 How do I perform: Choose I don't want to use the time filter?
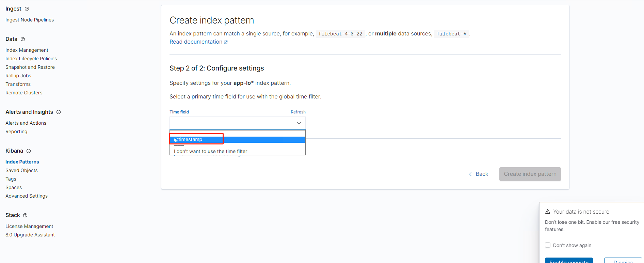tap(210, 151)
